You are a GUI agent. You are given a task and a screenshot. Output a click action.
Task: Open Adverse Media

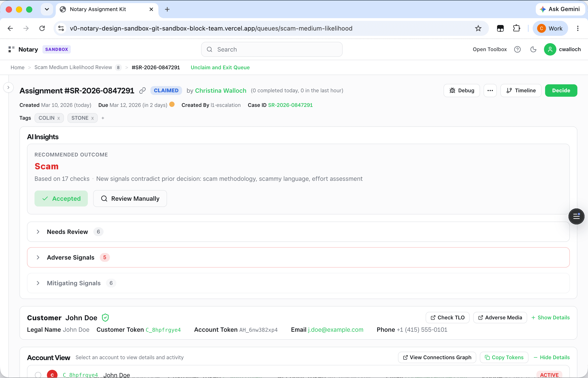(x=500, y=317)
